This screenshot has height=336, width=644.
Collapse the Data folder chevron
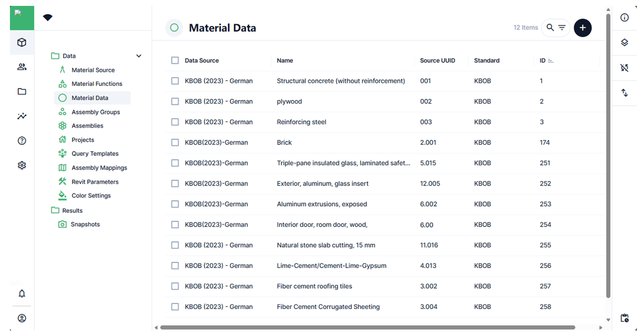click(139, 56)
